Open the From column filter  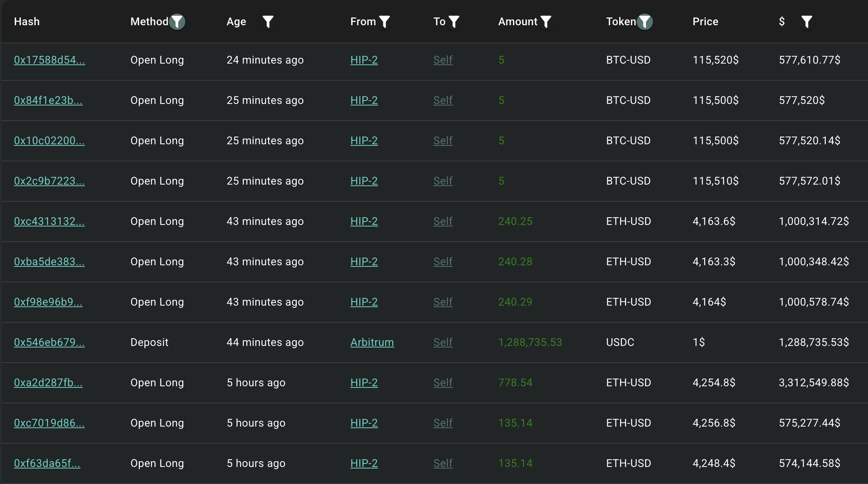pyautogui.click(x=384, y=22)
